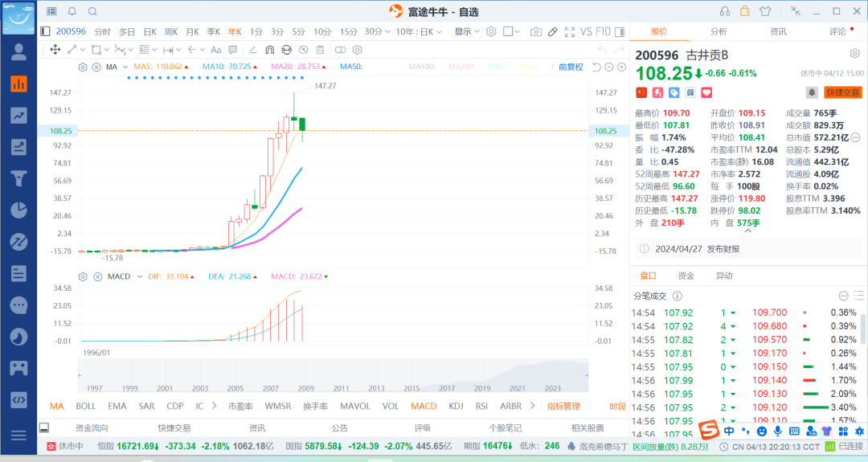The width and height of the screenshot is (868, 462).
Task: Open the pie chart sidebar icon
Action: point(18,211)
